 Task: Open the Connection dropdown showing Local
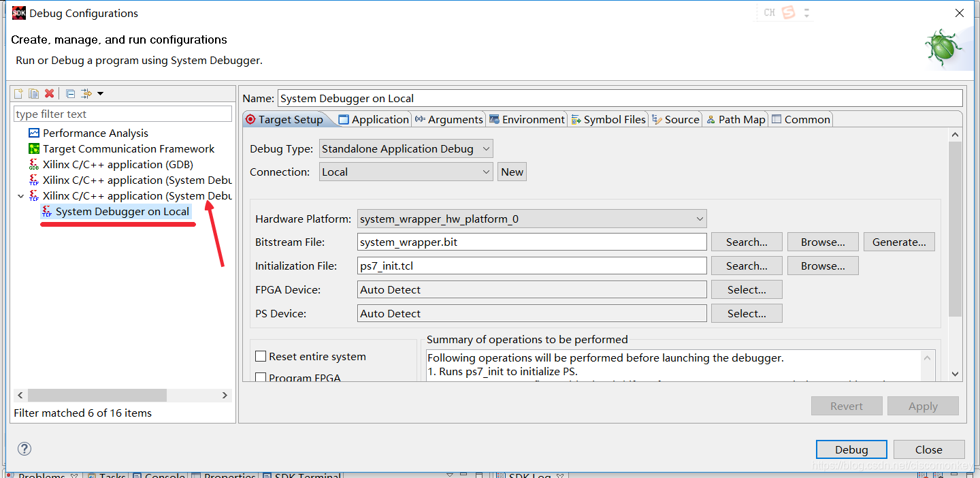406,172
